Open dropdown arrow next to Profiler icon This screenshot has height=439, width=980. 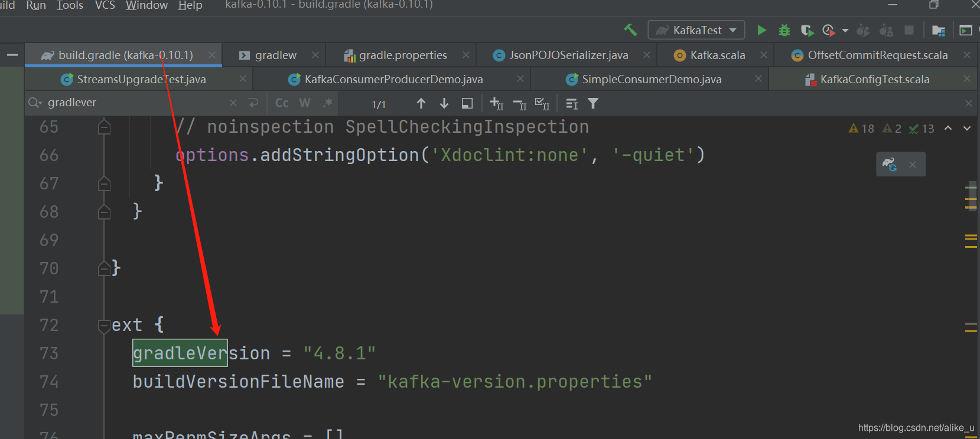(845, 30)
